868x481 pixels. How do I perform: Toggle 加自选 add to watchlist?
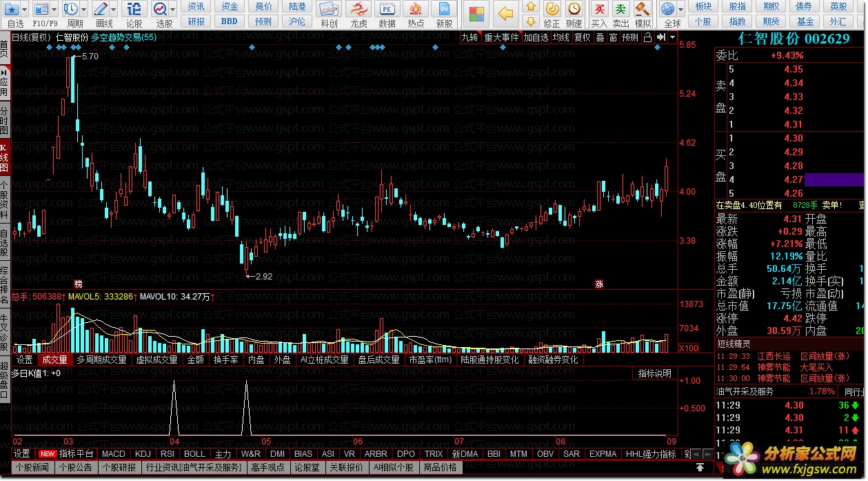(536, 37)
